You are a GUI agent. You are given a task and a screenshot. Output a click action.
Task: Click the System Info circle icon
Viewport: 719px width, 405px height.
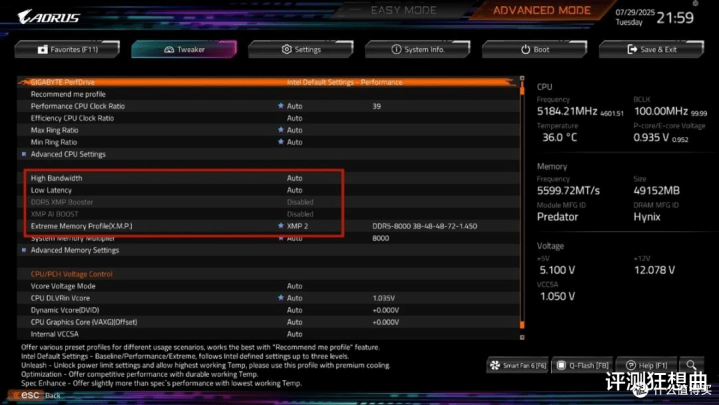[x=396, y=49]
